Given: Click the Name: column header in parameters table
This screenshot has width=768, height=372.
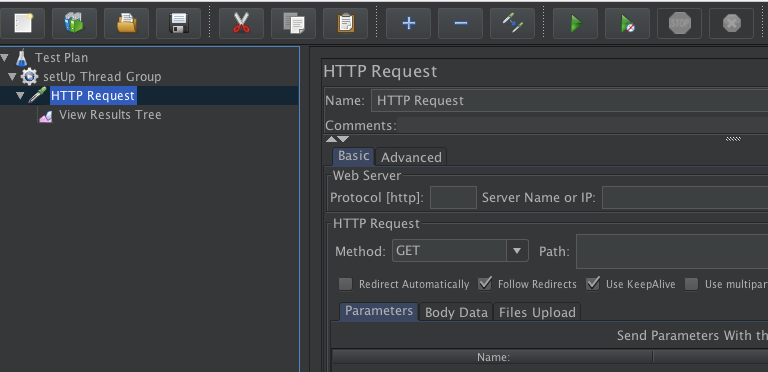Looking at the screenshot, I should pyautogui.click(x=493, y=357).
